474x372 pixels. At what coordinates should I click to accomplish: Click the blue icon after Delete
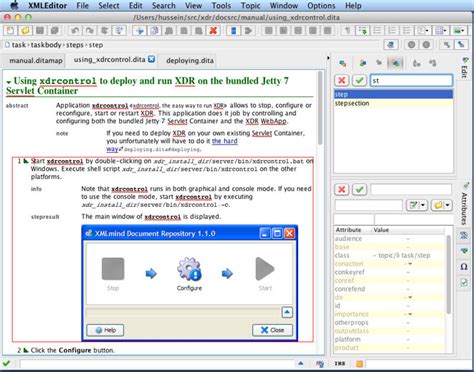[x=233, y=31]
